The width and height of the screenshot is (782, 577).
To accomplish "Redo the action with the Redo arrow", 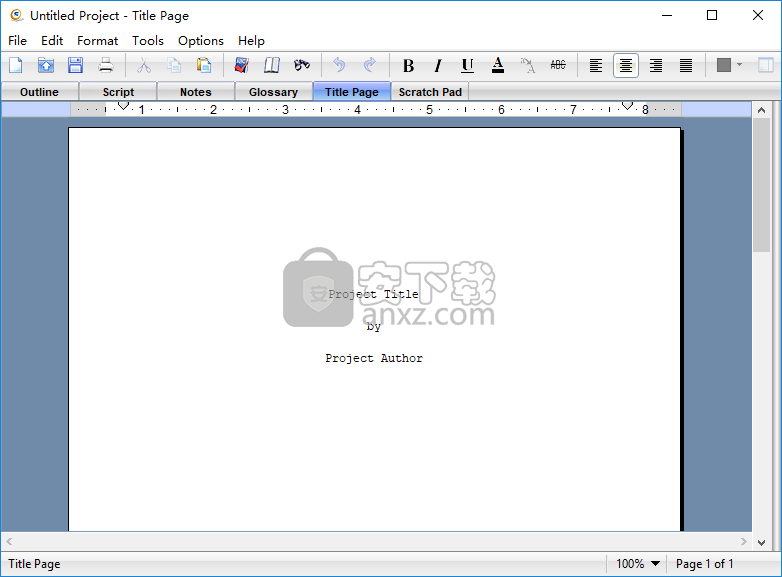I will pyautogui.click(x=370, y=65).
